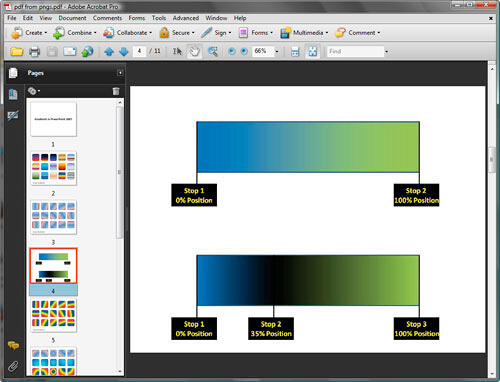The width and height of the screenshot is (500, 382).
Task: Select page 4 thumbnail with red border
Action: click(53, 266)
